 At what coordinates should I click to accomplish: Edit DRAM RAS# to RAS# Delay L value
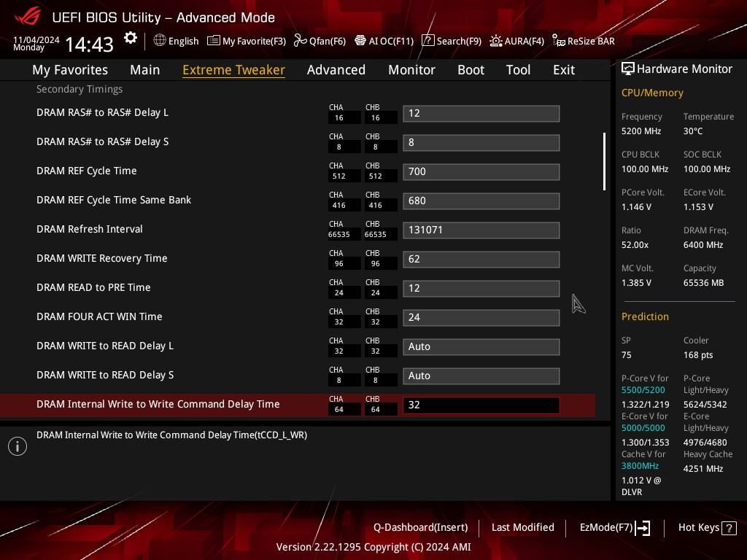tap(481, 113)
